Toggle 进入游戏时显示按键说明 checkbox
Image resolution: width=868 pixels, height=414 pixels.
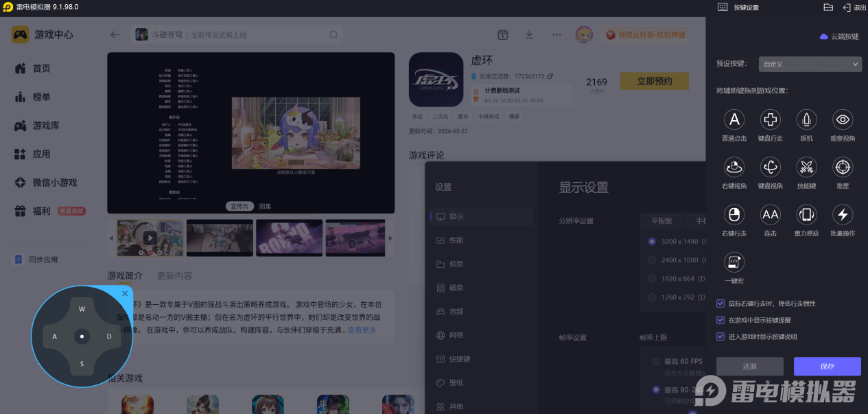tap(720, 336)
